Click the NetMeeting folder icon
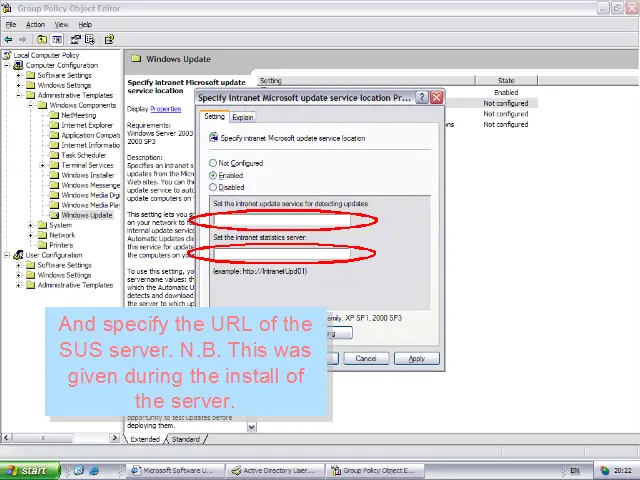The width and height of the screenshot is (640, 480). pyautogui.click(x=54, y=115)
